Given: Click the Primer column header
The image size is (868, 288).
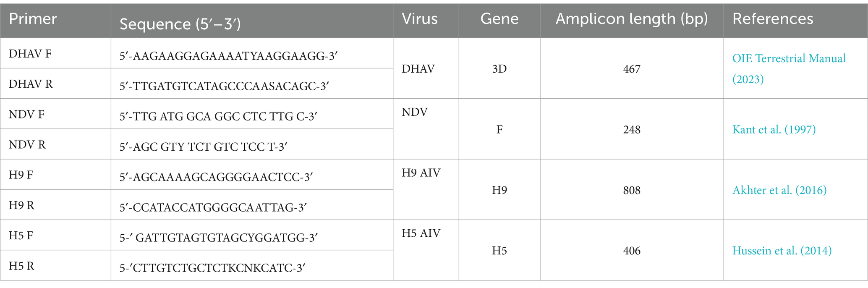Looking at the screenshot, I should click(x=33, y=19).
